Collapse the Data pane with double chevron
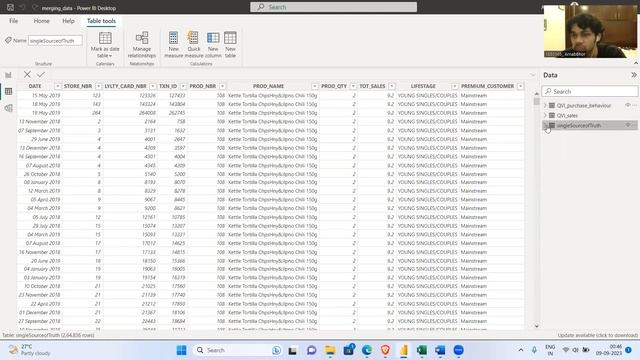Image resolution: width=640 pixels, height=360 pixels. pos(633,75)
